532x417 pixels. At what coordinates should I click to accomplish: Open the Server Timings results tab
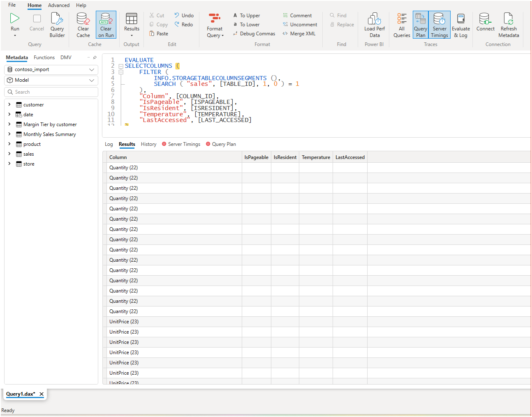pos(181,144)
